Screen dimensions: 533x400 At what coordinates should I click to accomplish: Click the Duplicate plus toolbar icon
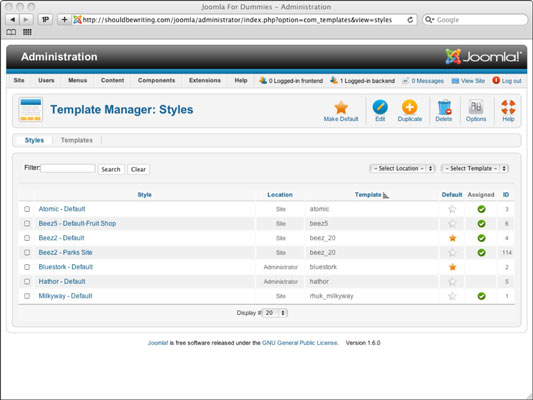coord(410,107)
